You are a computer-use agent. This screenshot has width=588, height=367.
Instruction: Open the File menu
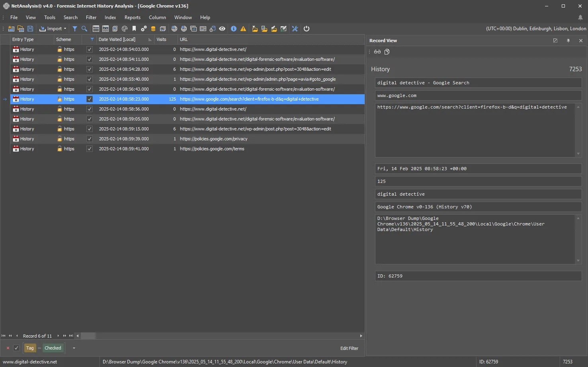[x=14, y=17]
